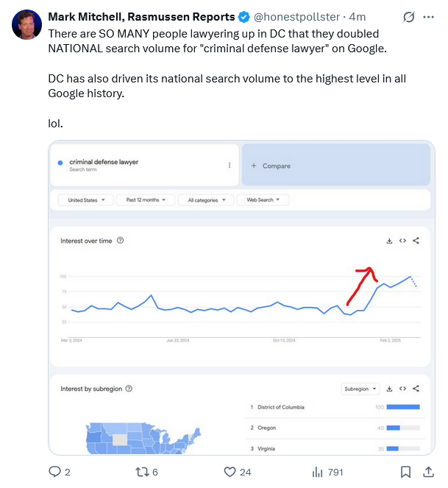The width and height of the screenshot is (448, 488).
Task: Click help icon beside Interest over time
Action: pyautogui.click(x=120, y=241)
